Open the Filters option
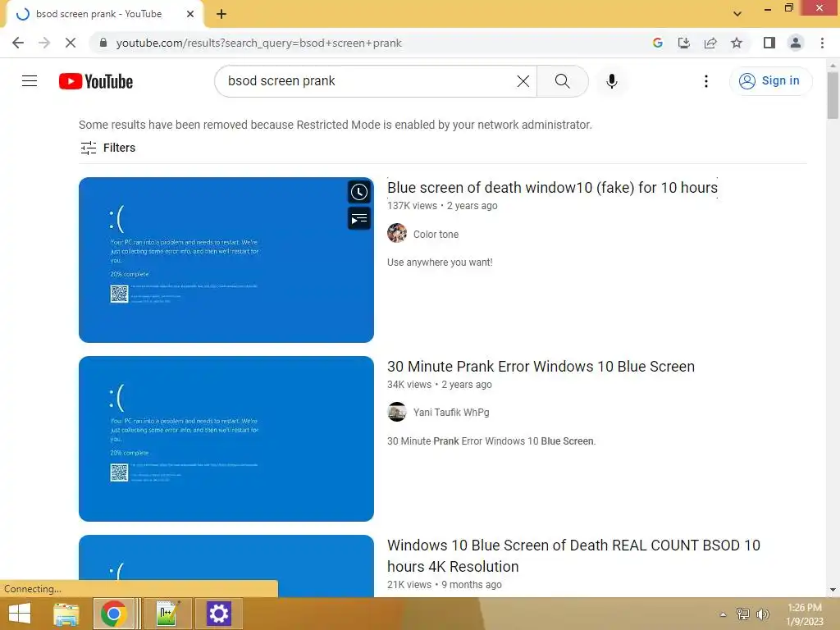This screenshot has height=630, width=840. (107, 148)
